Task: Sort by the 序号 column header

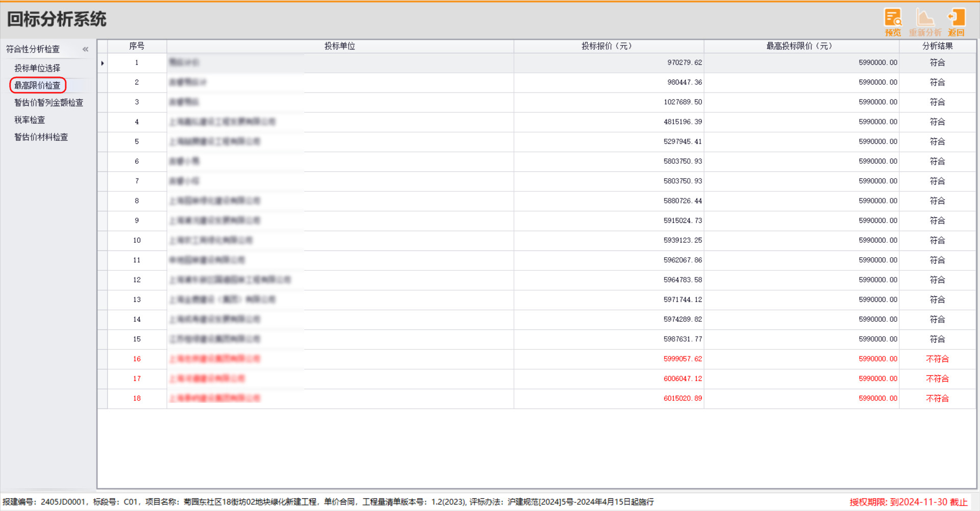Action: 137,46
